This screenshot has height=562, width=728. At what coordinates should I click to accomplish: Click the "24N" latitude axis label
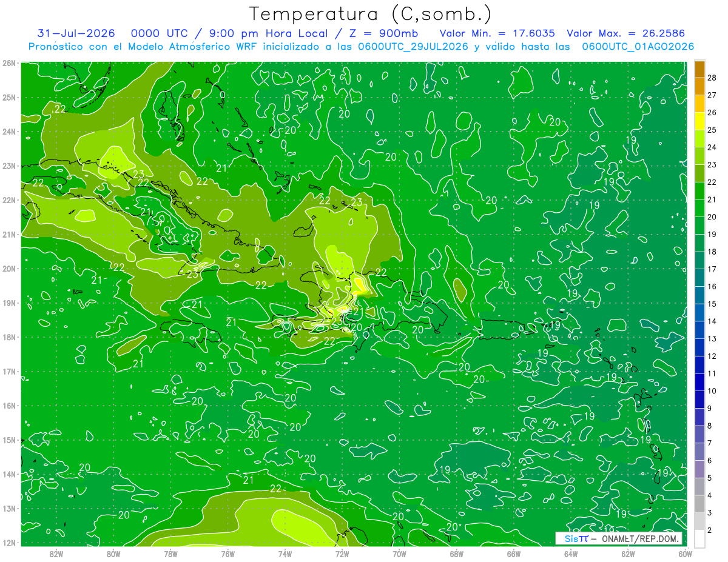pyautogui.click(x=9, y=132)
